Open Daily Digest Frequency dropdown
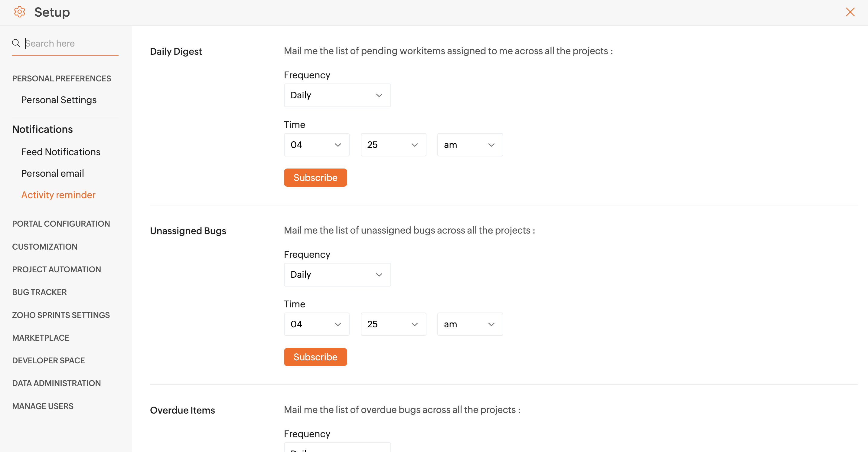 (x=337, y=95)
